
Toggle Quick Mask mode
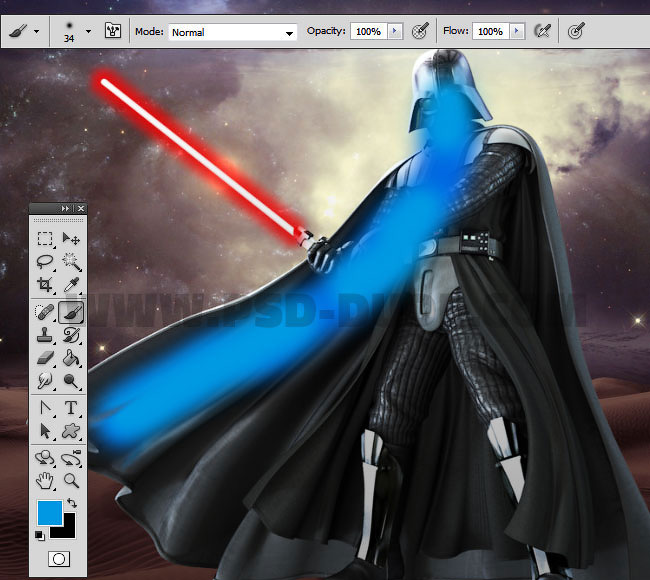point(59,558)
